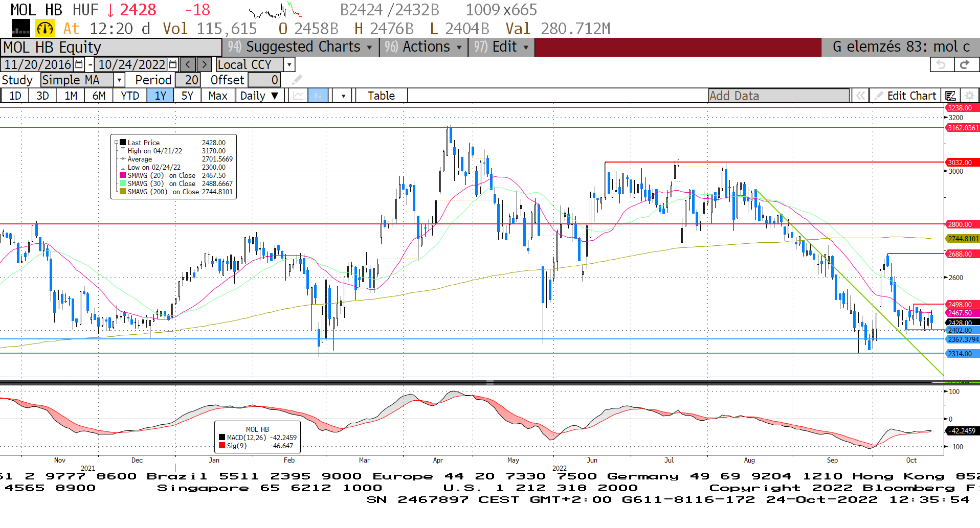Click the start date field 11/20/2016
The image size is (980, 528).
(x=38, y=64)
